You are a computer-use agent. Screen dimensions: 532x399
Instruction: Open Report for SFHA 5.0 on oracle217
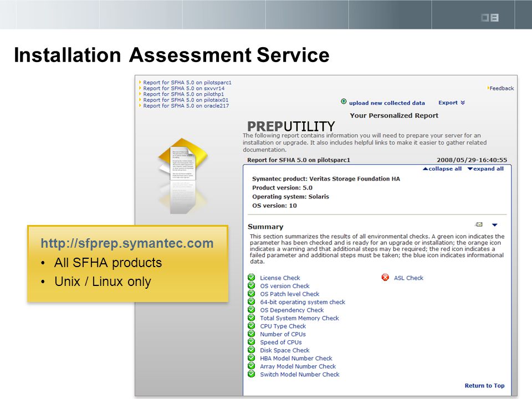tap(186, 105)
